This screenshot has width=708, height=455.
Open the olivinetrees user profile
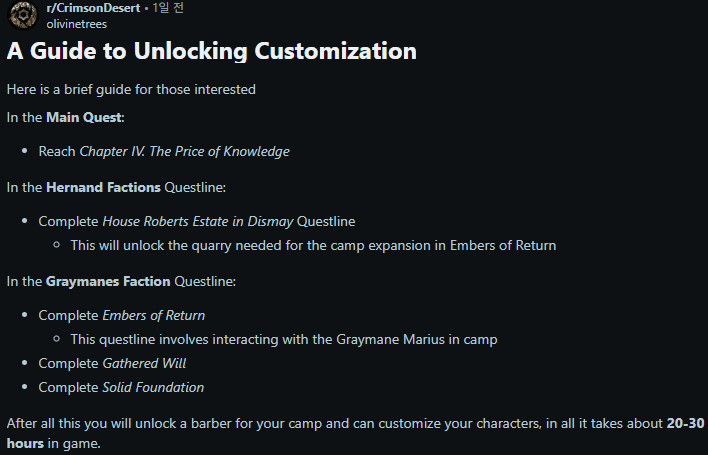click(78, 23)
